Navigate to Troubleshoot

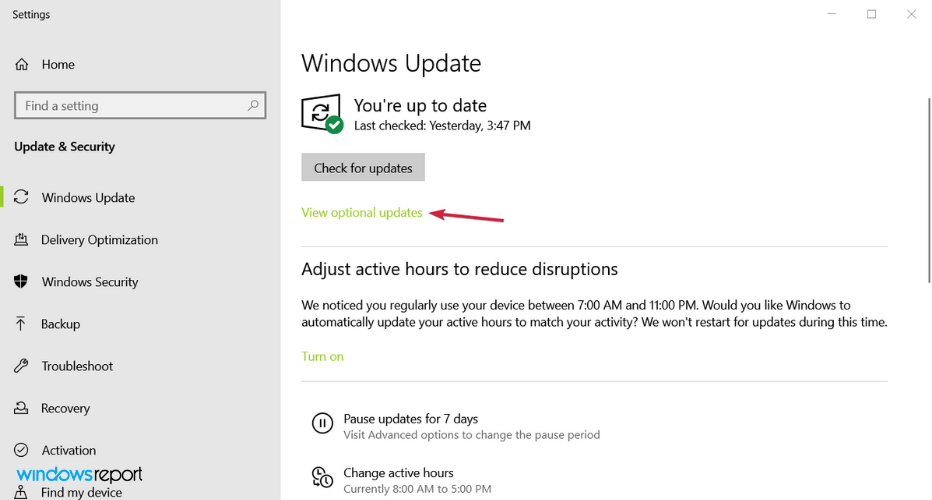77,366
